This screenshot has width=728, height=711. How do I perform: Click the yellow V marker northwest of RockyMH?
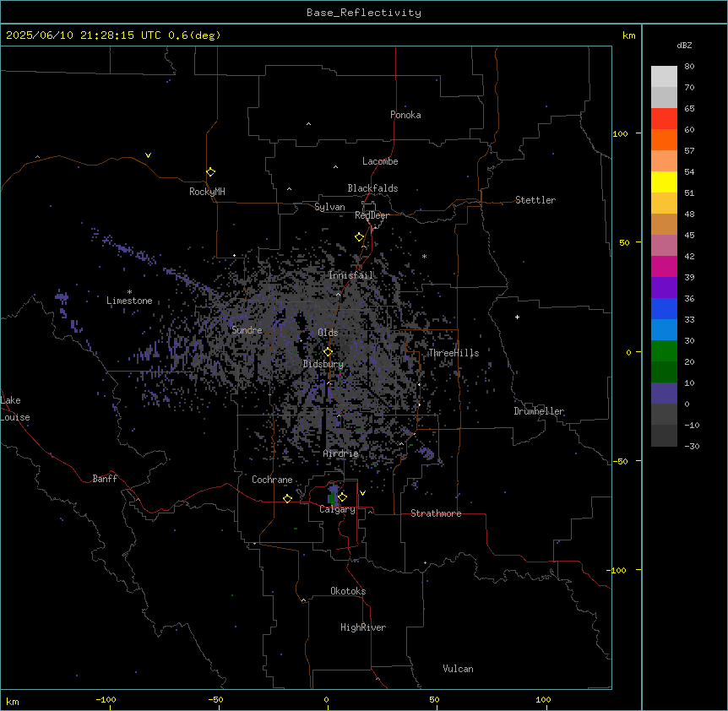click(x=148, y=155)
